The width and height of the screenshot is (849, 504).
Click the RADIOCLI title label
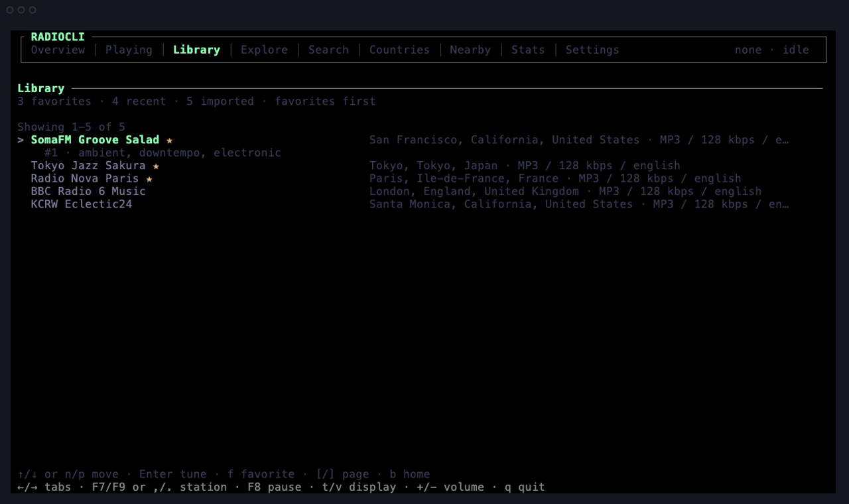coord(58,37)
